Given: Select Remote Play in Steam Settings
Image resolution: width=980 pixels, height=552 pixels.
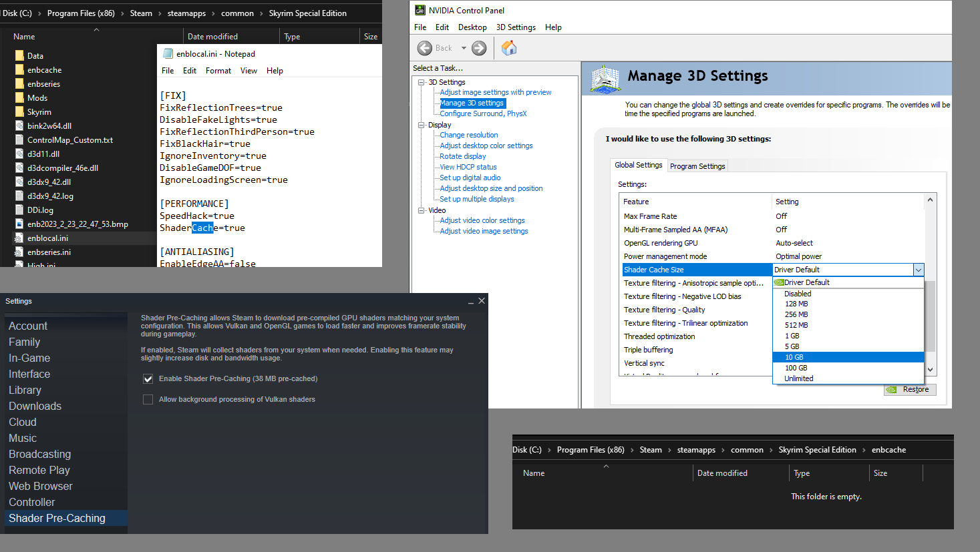Looking at the screenshot, I should click(x=39, y=470).
